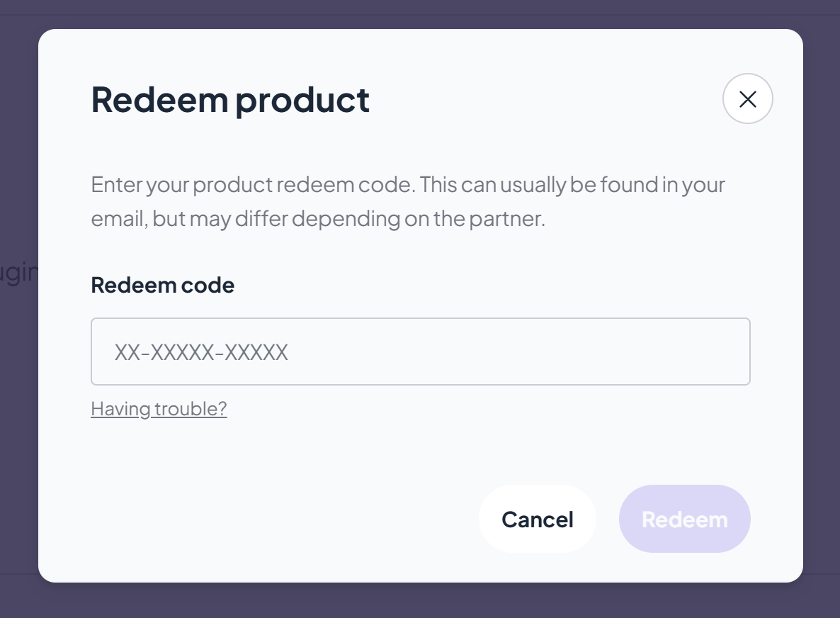Click the "Redeem code" field label

pos(162,285)
